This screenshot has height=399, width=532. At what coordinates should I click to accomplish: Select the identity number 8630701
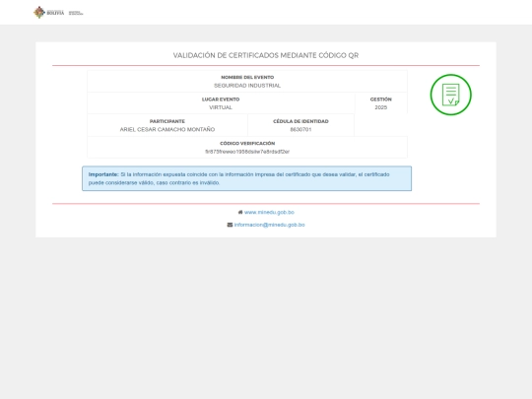point(300,129)
